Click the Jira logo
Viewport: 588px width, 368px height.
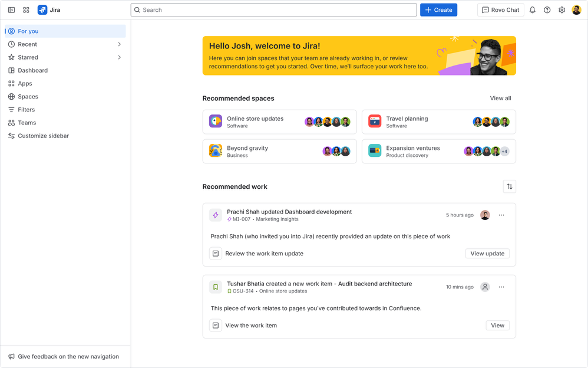click(x=49, y=10)
